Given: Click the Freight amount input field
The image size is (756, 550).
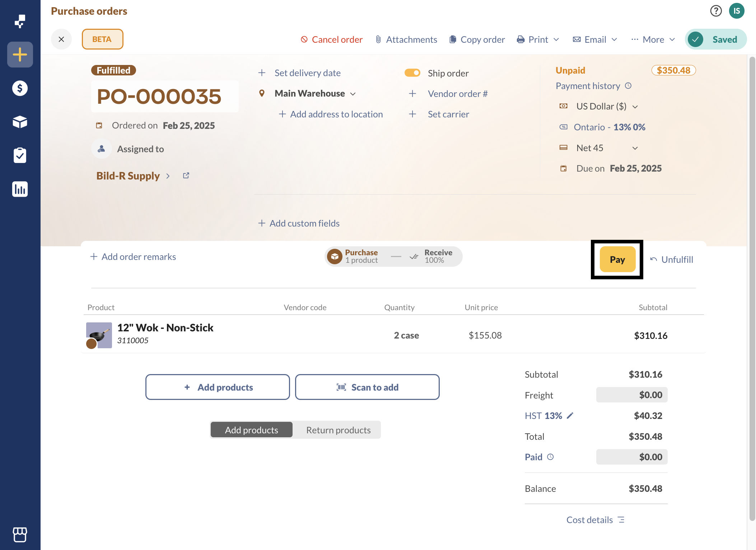Looking at the screenshot, I should point(632,395).
